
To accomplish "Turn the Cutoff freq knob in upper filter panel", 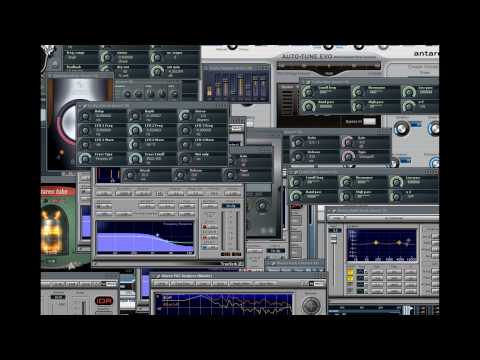I will coord(307,91).
